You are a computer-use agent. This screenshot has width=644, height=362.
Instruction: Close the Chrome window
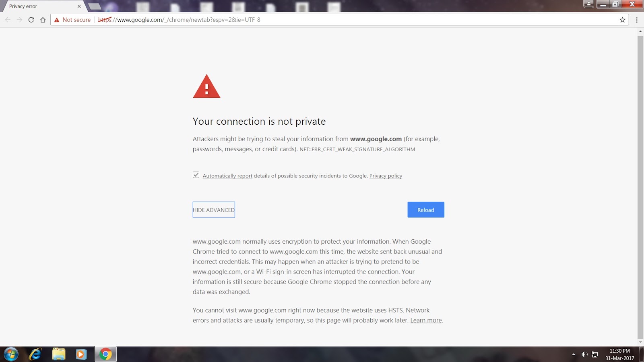pyautogui.click(x=632, y=4)
